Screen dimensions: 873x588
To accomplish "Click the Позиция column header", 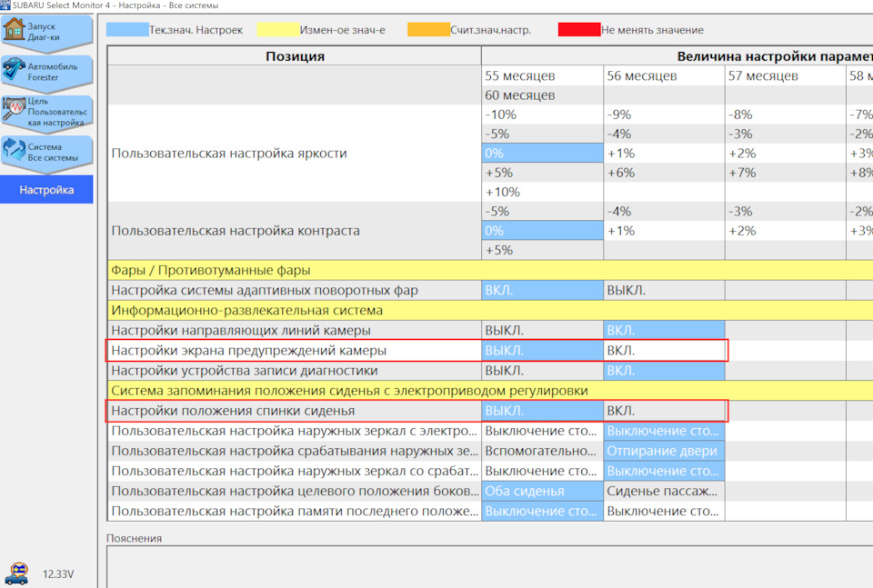I will tap(295, 56).
